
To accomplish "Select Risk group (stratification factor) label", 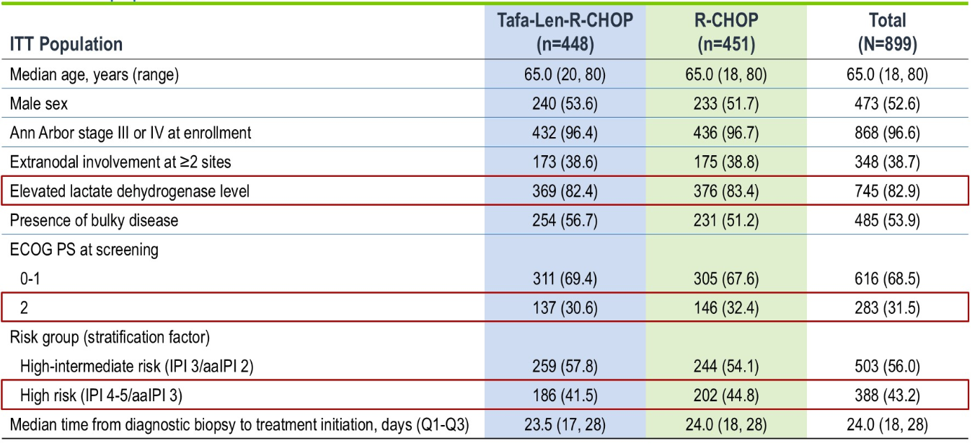I will (119, 337).
